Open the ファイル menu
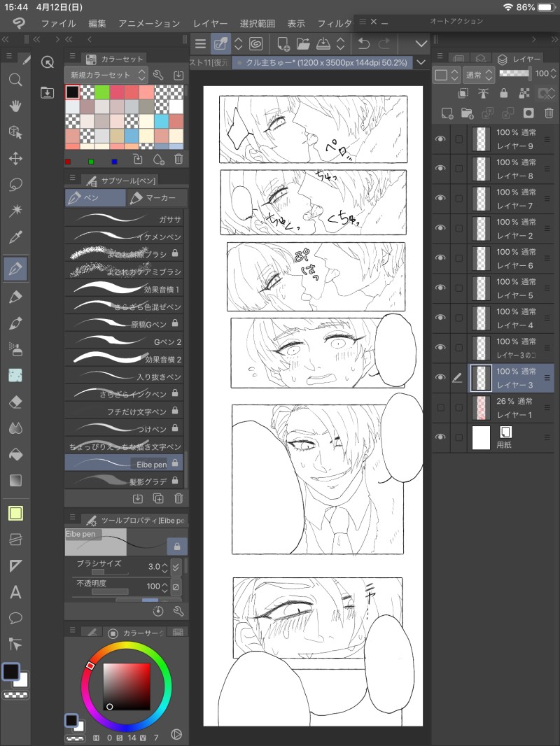Viewport: 560px width, 746px height. pos(58,23)
